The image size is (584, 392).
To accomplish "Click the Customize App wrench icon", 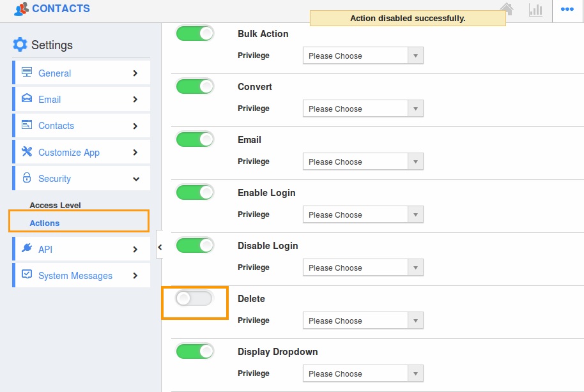I will 26,152.
